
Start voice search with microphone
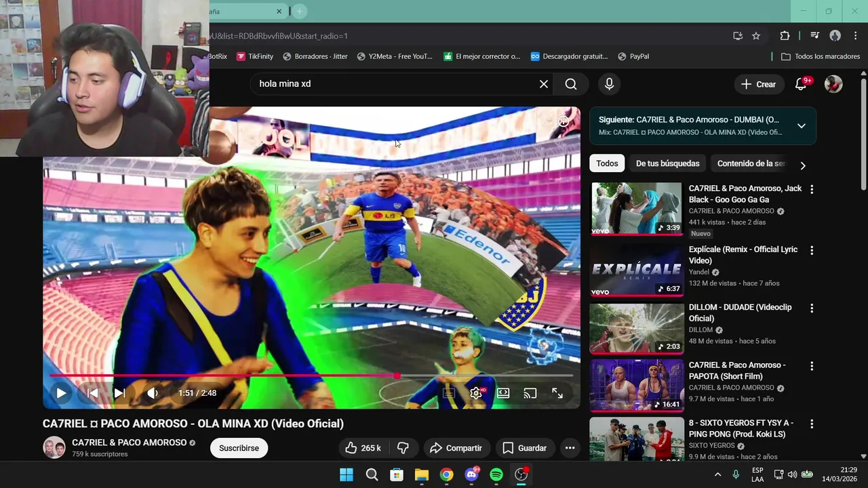click(x=609, y=84)
